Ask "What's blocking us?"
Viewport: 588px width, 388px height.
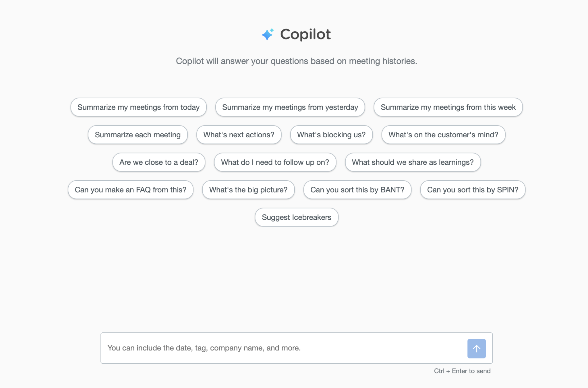[331, 134]
